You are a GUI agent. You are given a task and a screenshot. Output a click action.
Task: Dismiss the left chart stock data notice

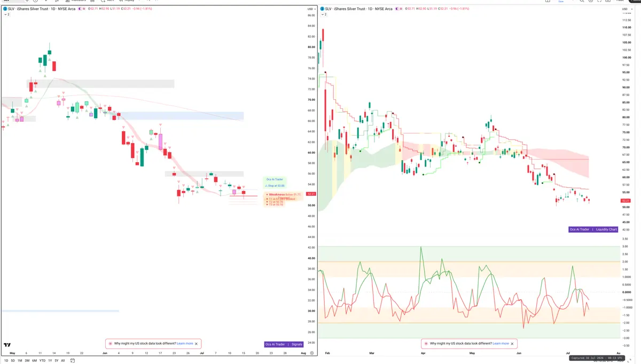pyautogui.click(x=197, y=344)
